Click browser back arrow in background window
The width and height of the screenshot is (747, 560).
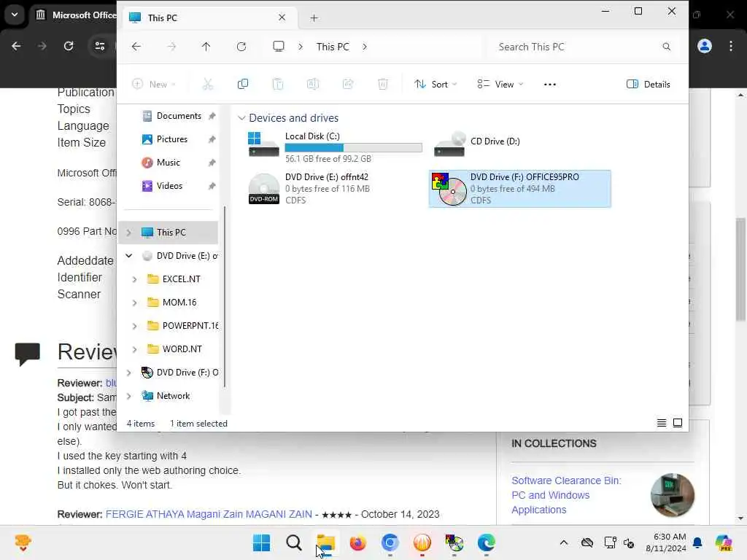[16, 46]
